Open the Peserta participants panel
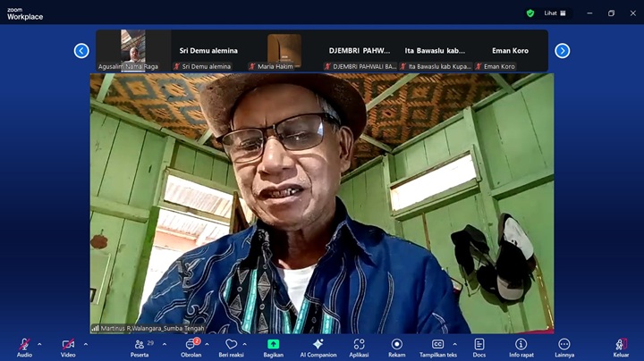644x361 pixels. (x=140, y=348)
